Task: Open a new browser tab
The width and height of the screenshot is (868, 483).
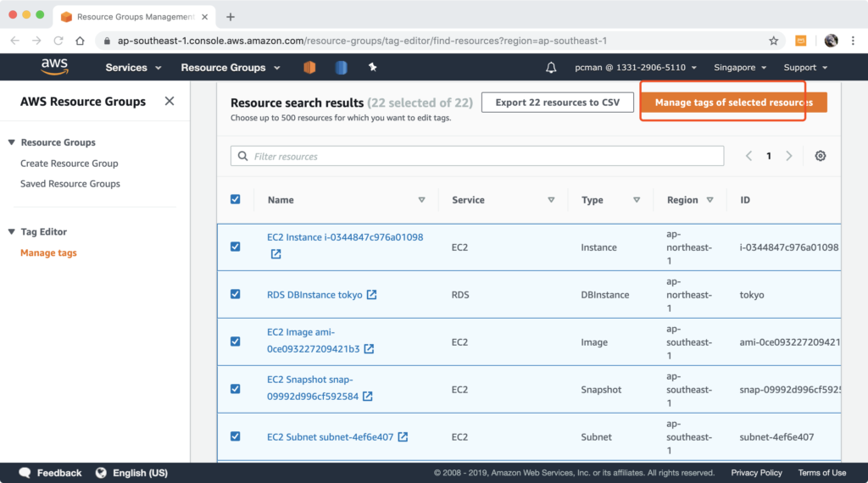Action: (231, 17)
